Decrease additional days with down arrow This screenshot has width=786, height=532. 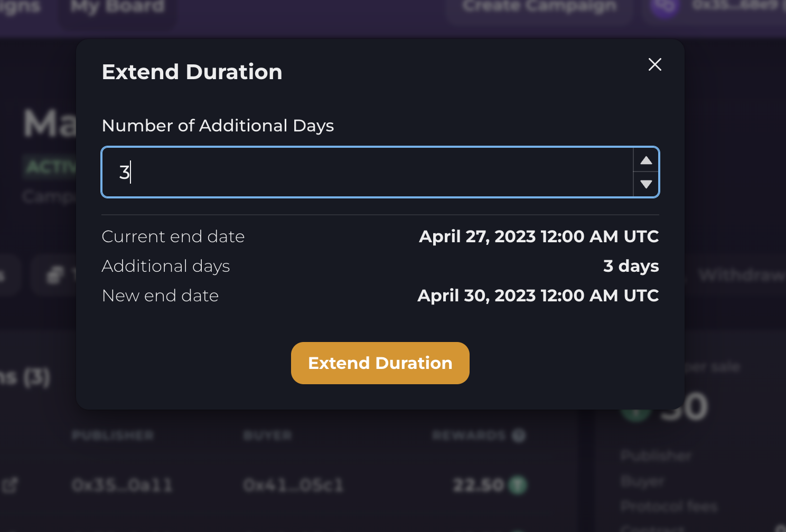646,184
